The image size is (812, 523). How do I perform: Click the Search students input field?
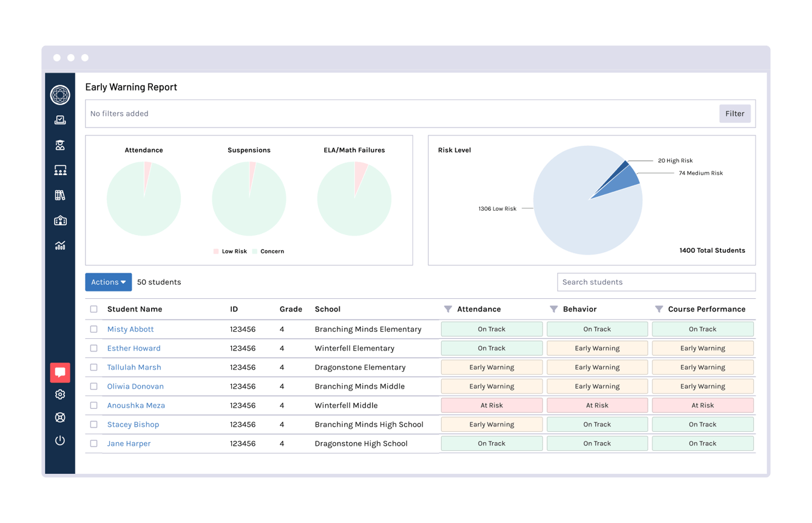point(656,282)
